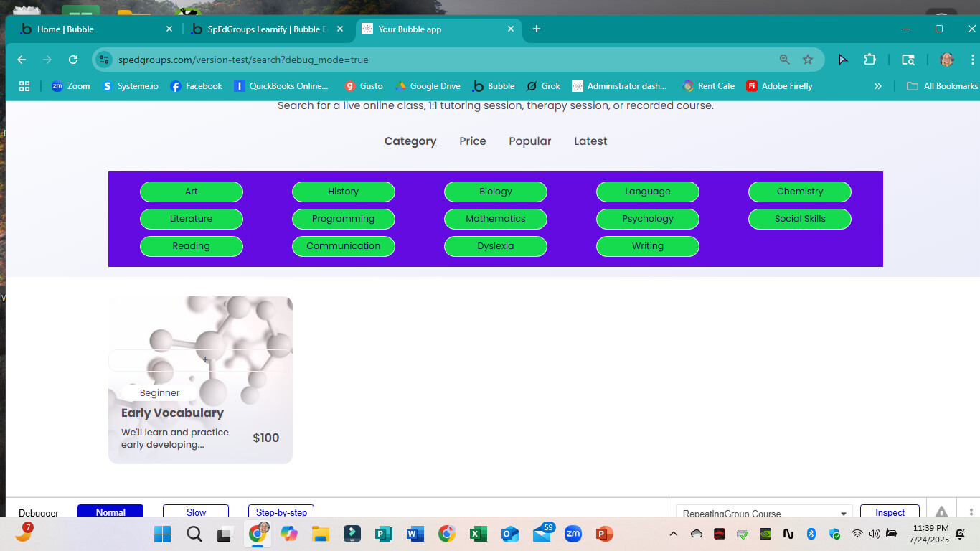
Task: Switch to the Home | Bubble tab
Action: point(97,29)
